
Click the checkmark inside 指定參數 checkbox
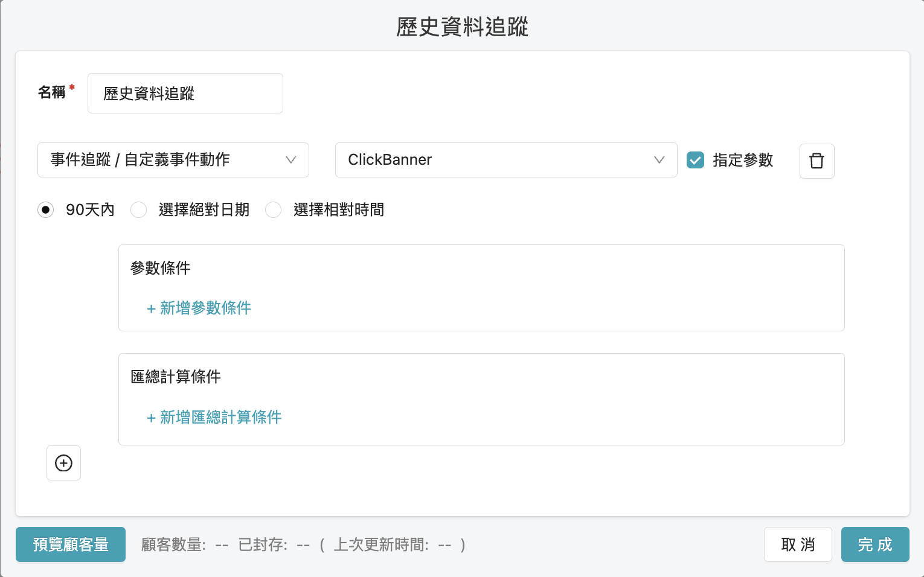(x=696, y=160)
